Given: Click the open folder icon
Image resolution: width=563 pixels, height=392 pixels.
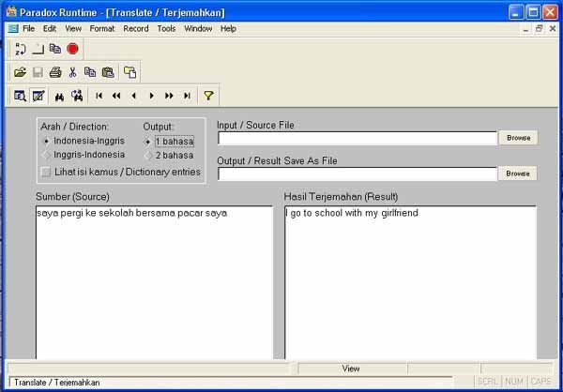Looking at the screenshot, I should (20, 72).
